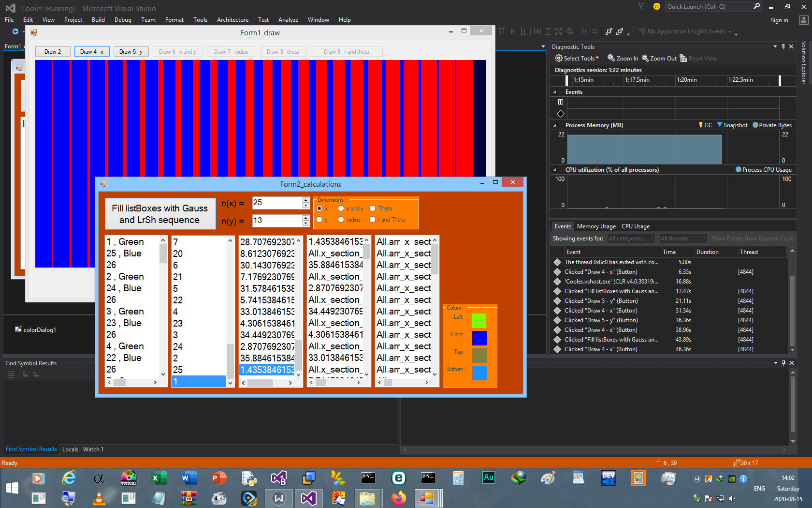Click the Quick Launch search icon

click(x=756, y=6)
